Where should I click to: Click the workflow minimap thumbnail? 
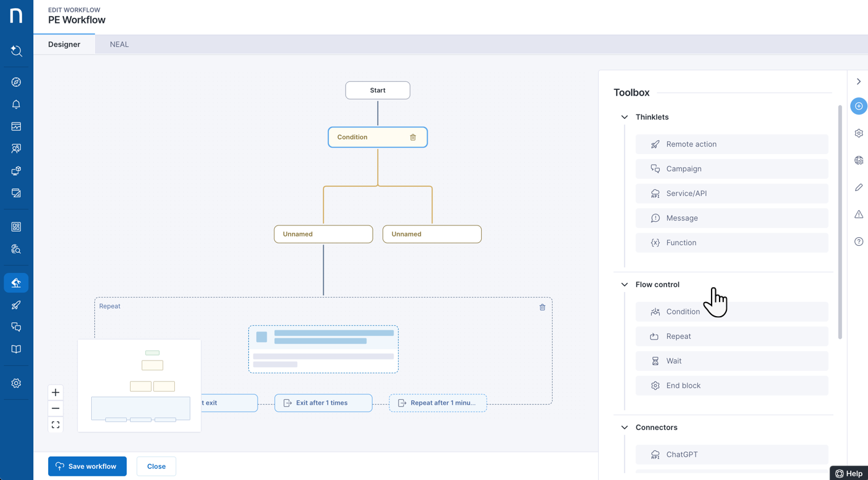[140, 385]
